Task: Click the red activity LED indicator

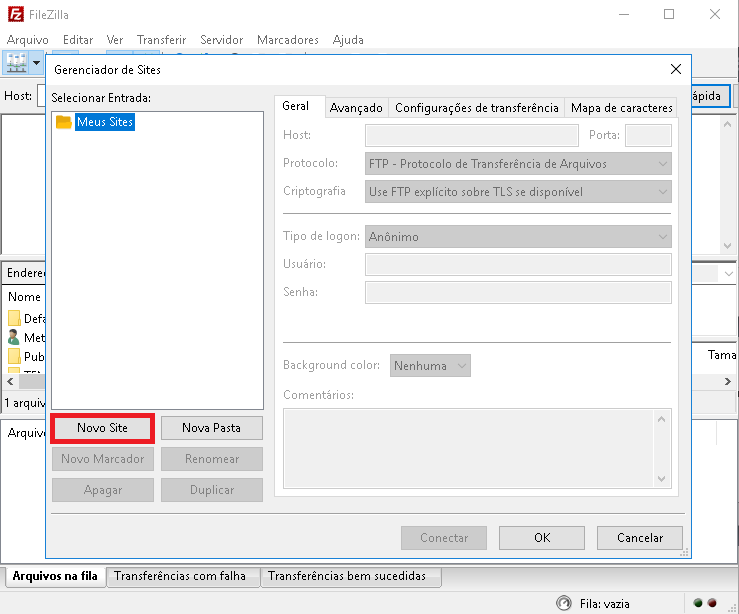Action: [712, 603]
